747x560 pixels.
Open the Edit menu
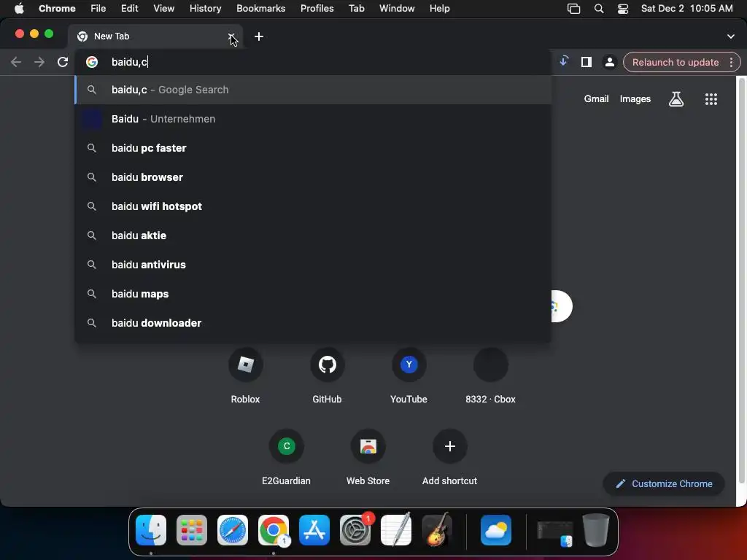pyautogui.click(x=129, y=9)
